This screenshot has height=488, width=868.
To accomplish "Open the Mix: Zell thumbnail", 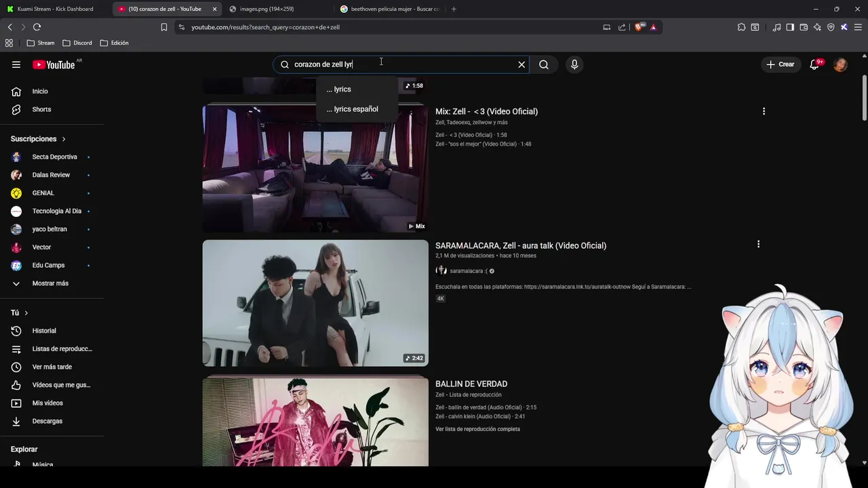I will [x=315, y=167].
